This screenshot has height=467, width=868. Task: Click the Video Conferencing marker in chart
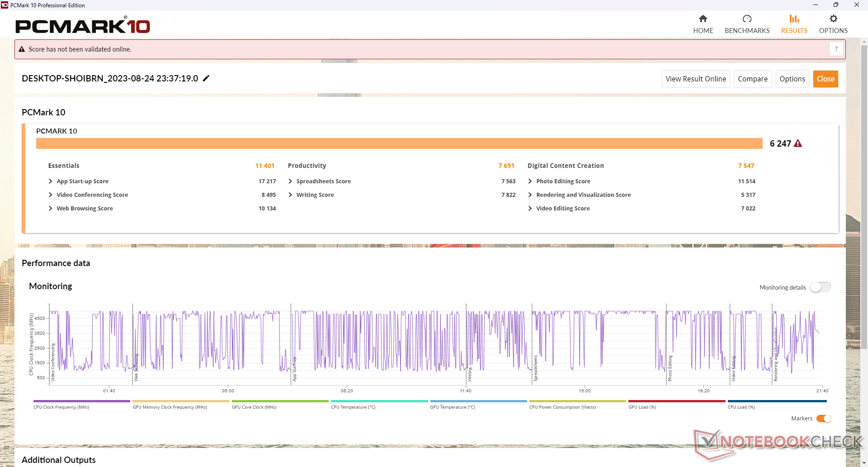pyautogui.click(x=52, y=362)
